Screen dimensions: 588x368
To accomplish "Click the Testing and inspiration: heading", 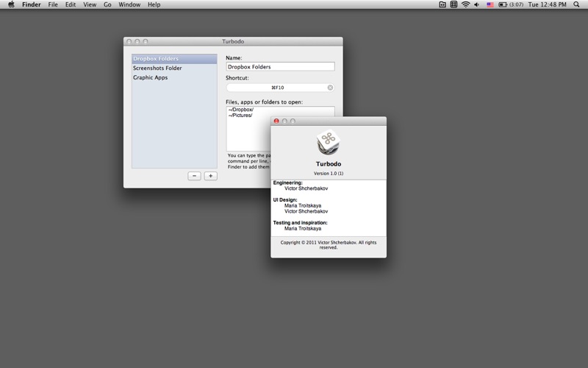I will 300,223.
